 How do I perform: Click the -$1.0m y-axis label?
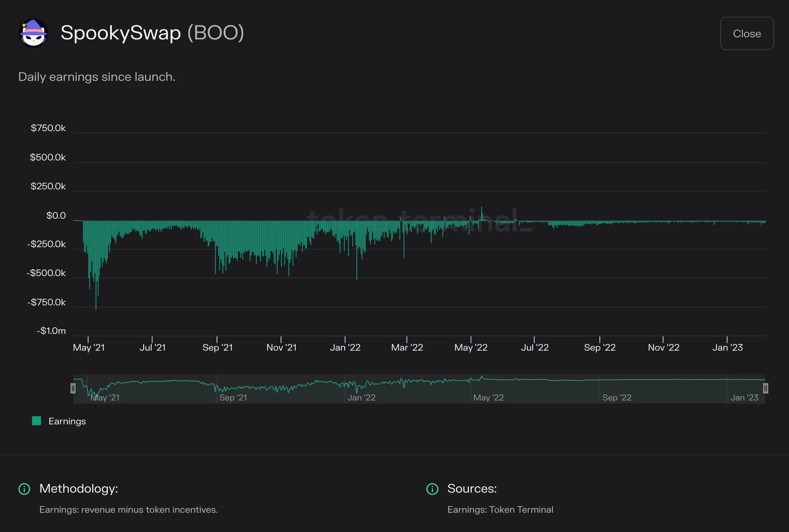[51, 331]
